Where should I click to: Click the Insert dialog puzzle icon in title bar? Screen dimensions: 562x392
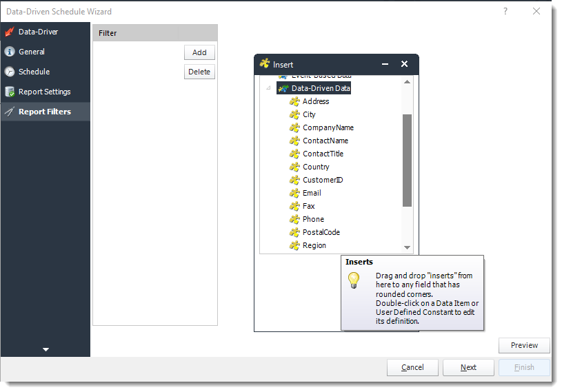pos(265,63)
